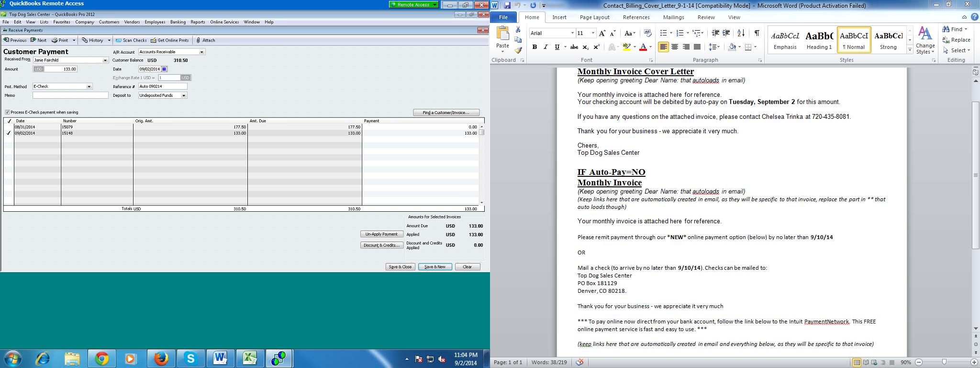This screenshot has width=980, height=368.
Task: Click the Save & Close button
Action: point(400,267)
